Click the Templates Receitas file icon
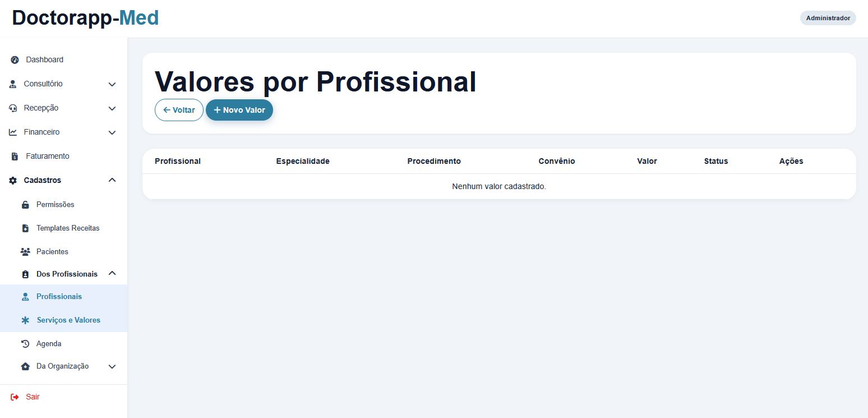868x418 pixels. click(25, 228)
